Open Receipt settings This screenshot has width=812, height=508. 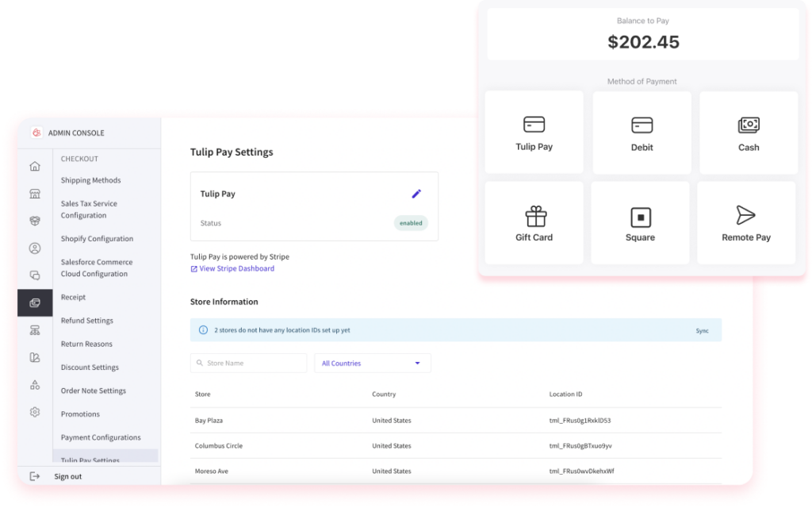[73, 298]
